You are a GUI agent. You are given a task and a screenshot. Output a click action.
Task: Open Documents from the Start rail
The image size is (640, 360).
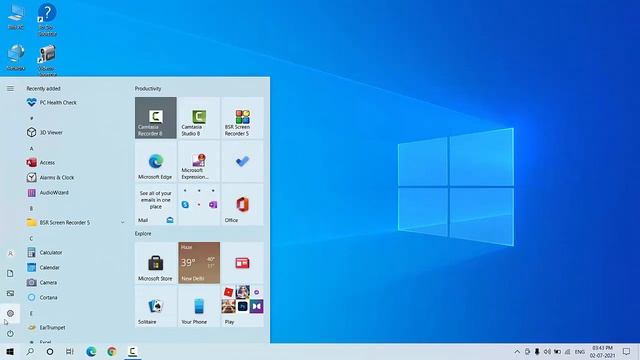pos(10,273)
